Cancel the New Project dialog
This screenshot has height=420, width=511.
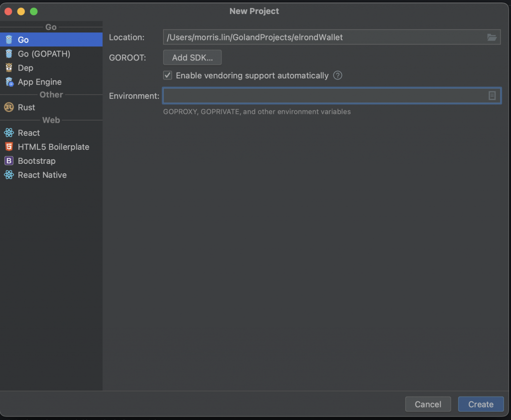[x=428, y=404]
